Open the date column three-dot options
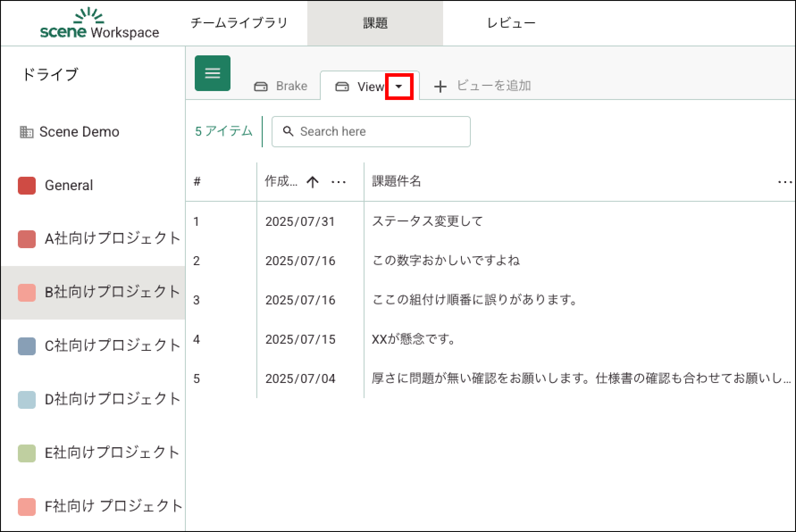 tap(339, 182)
